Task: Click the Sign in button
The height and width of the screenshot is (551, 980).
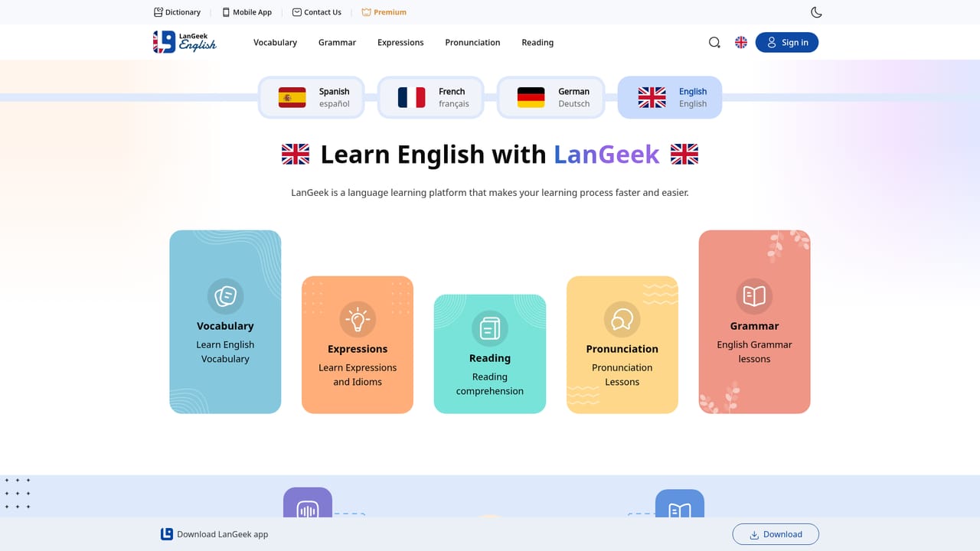Action: pyautogui.click(x=787, y=43)
